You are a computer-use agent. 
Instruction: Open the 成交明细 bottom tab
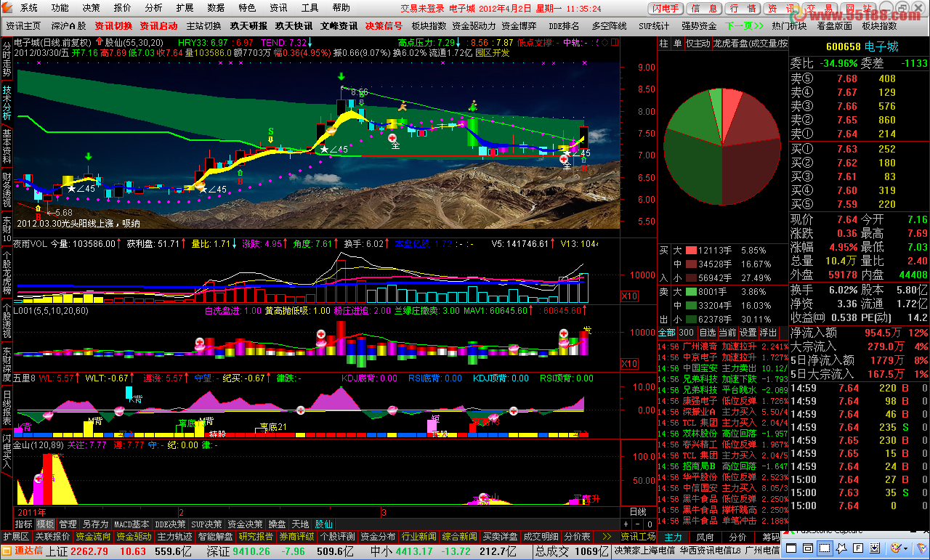[x=541, y=537]
